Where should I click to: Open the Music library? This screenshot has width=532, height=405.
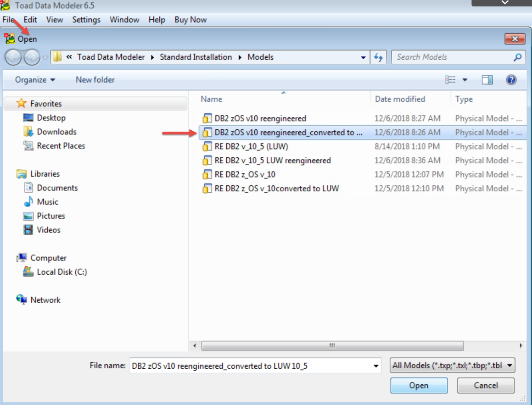click(x=47, y=202)
